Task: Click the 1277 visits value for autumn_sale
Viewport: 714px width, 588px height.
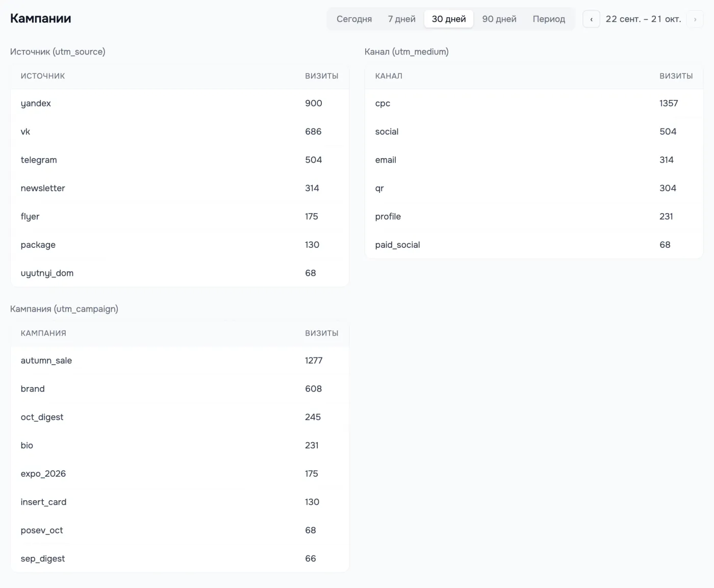Action: 314,361
